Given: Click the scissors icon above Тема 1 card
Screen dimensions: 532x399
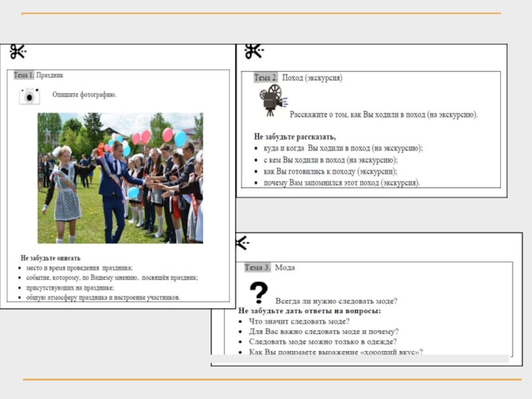Looking at the screenshot, I should tap(18, 52).
